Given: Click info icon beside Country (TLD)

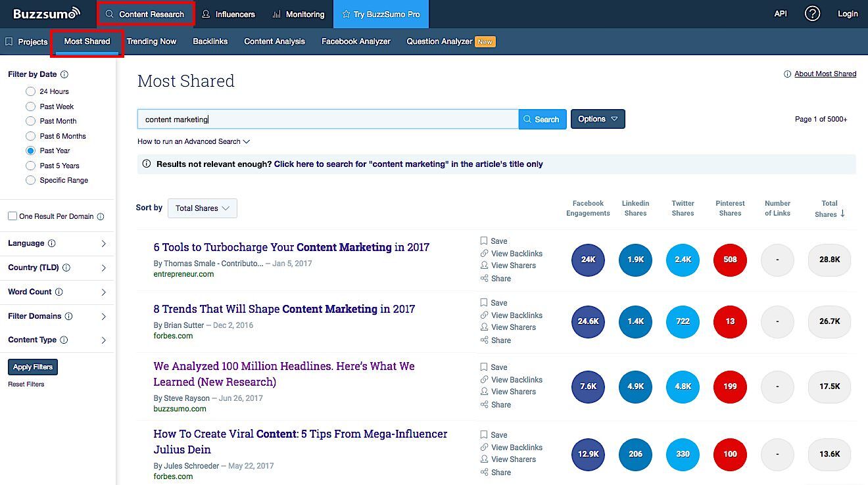Looking at the screenshot, I should 66,267.
